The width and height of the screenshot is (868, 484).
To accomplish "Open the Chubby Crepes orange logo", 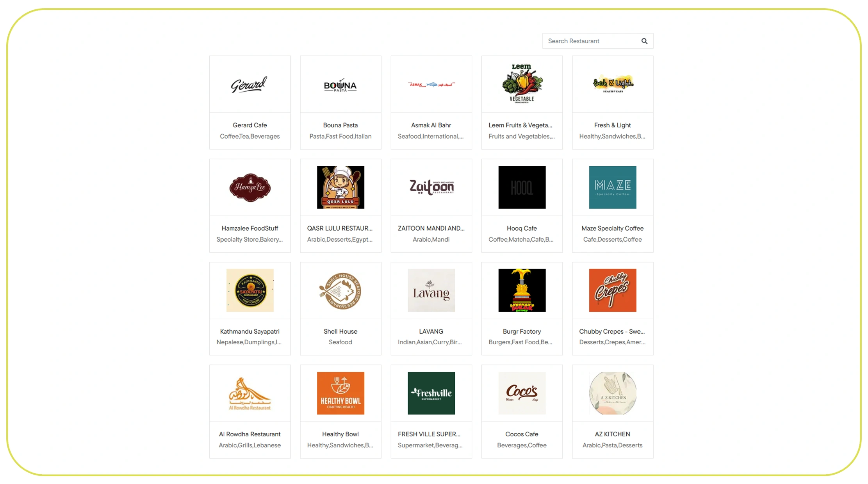I will click(612, 290).
